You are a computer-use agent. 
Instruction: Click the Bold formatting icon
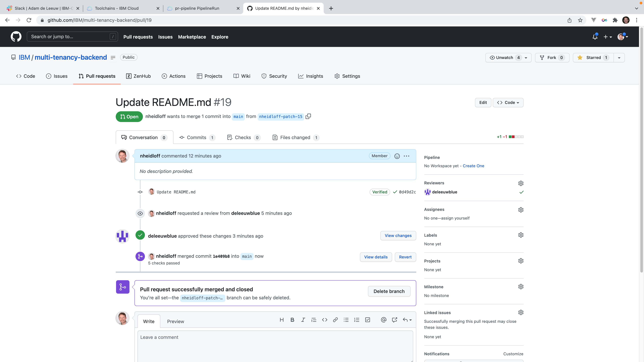tap(292, 320)
